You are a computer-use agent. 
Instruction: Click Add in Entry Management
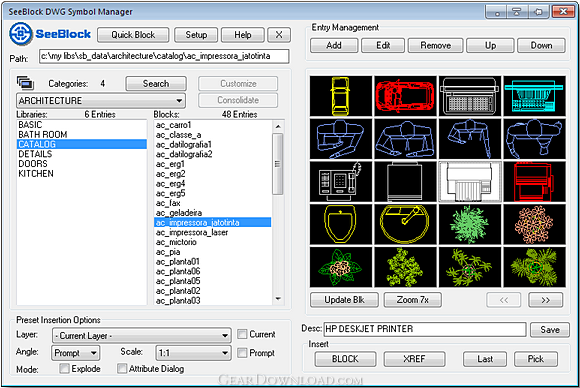334,45
